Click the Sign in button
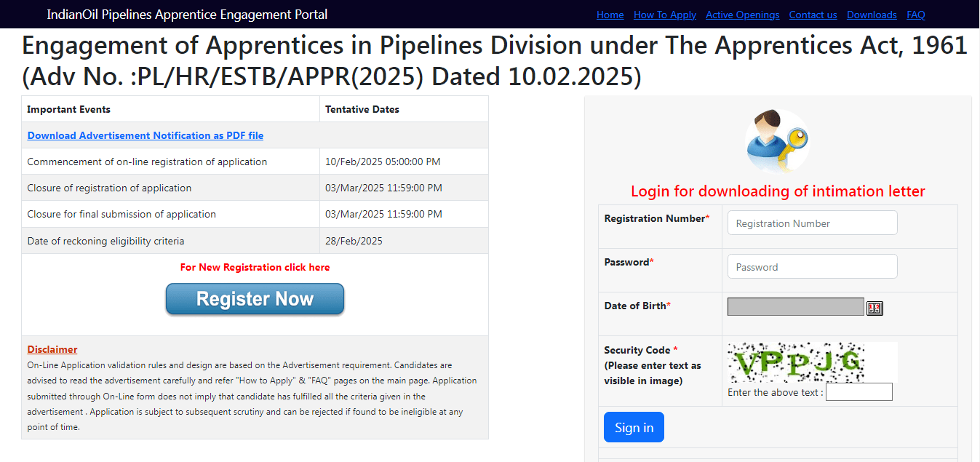The height and width of the screenshot is (462, 980). coord(634,427)
